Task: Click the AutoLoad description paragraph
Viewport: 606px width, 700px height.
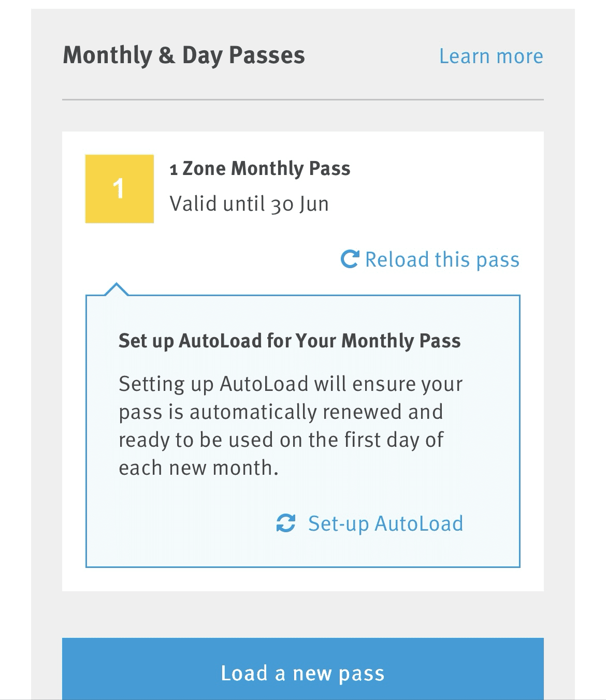Action: 291,425
